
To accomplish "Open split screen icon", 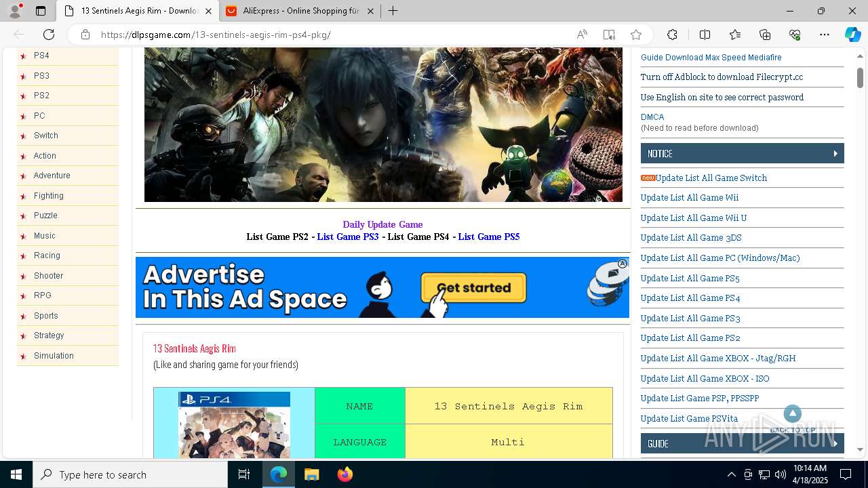I will 705,35.
